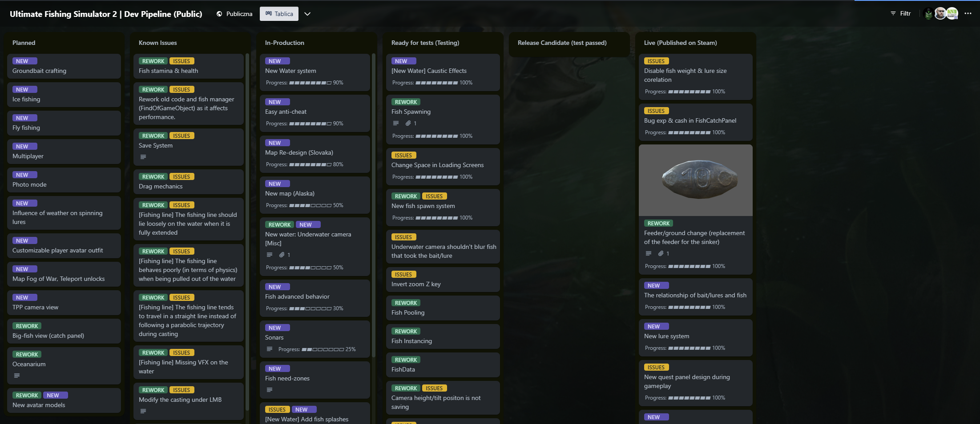Click description icon on Fish need-zones card

[x=270, y=390]
